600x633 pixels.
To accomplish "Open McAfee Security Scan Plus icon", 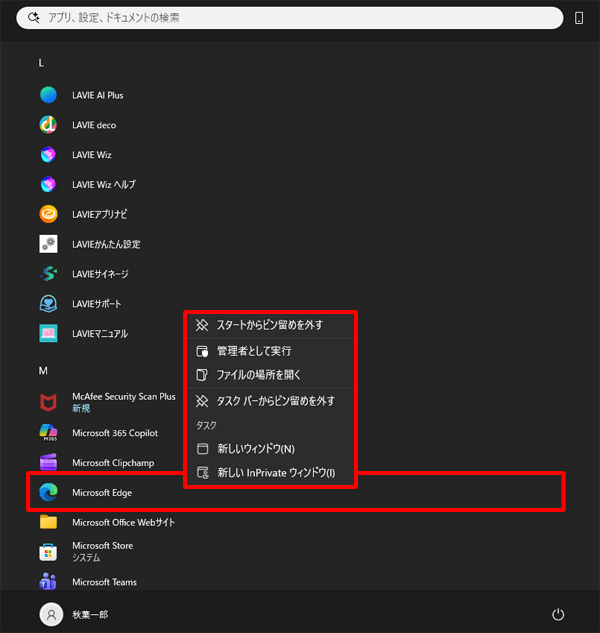I will [x=48, y=402].
